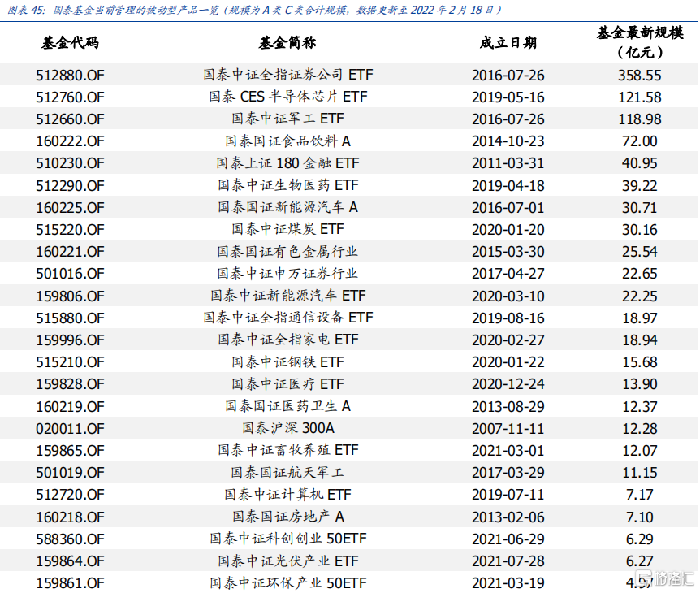Select 国泰中证申万证券行业

point(288,273)
